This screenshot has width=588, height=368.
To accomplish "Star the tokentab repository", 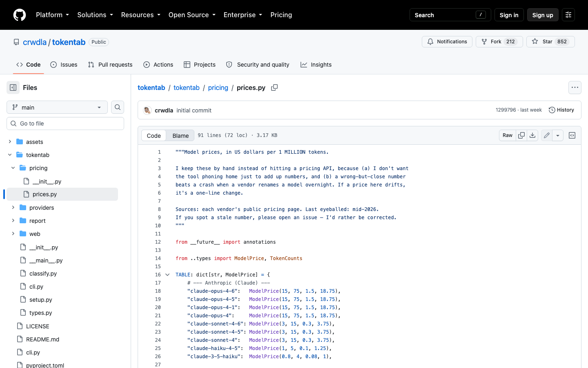I will (550, 42).
